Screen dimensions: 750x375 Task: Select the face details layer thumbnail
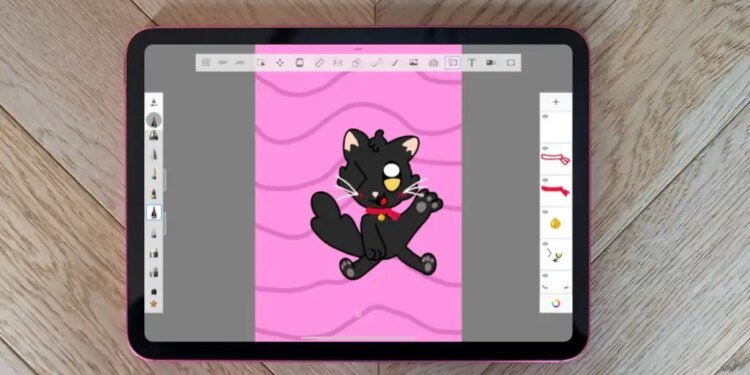pos(556,255)
